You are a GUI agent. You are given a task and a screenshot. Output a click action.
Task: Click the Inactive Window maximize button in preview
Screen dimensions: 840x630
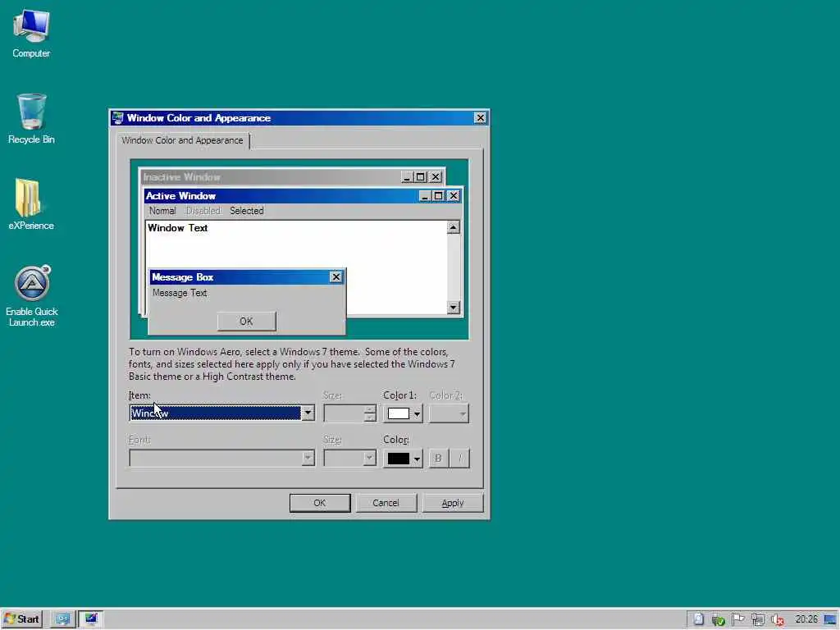pos(420,177)
